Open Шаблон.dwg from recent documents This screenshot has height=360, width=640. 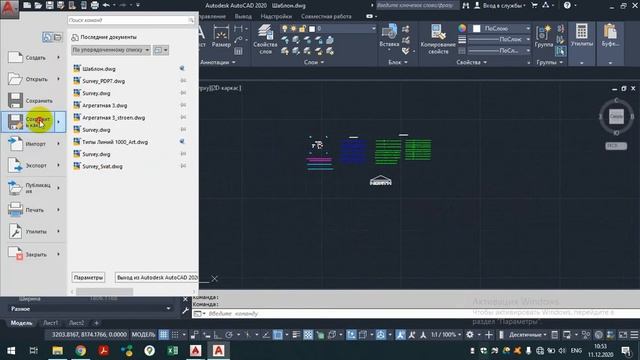point(99,69)
